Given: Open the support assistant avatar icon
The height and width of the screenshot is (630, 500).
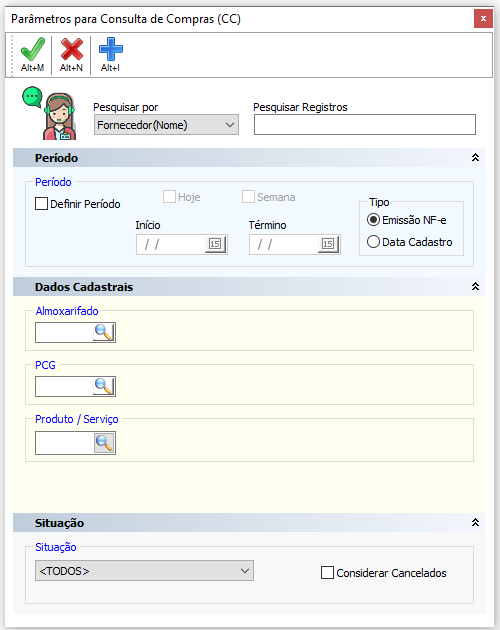Looking at the screenshot, I should pos(49,113).
